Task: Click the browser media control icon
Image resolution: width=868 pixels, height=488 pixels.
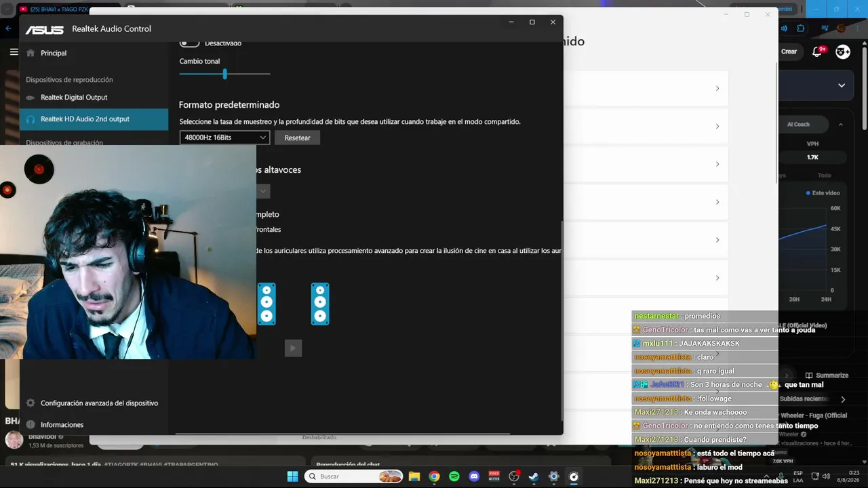Action: [x=825, y=28]
